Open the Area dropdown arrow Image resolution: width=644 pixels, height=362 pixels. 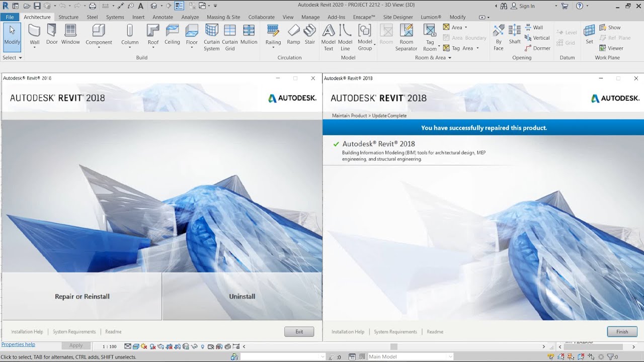tap(466, 28)
